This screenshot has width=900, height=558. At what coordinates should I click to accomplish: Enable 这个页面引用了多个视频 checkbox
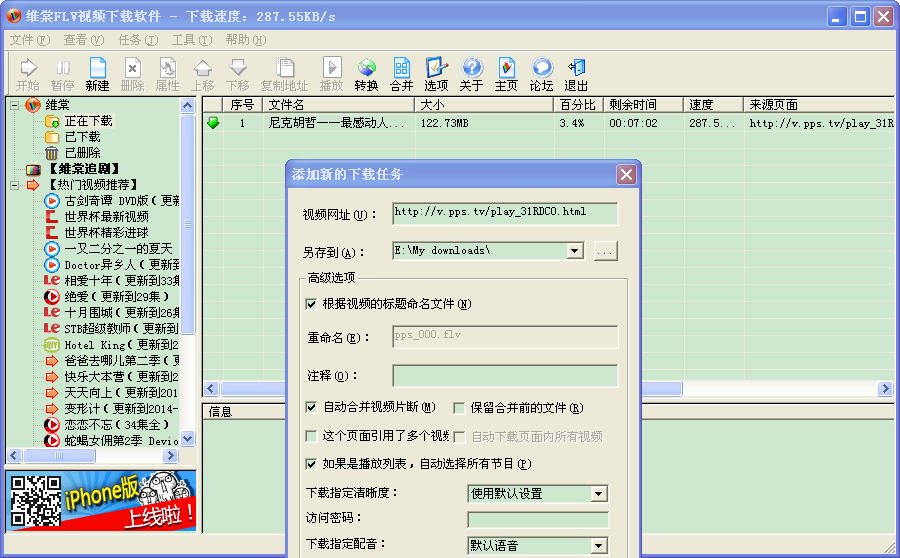pos(311,436)
